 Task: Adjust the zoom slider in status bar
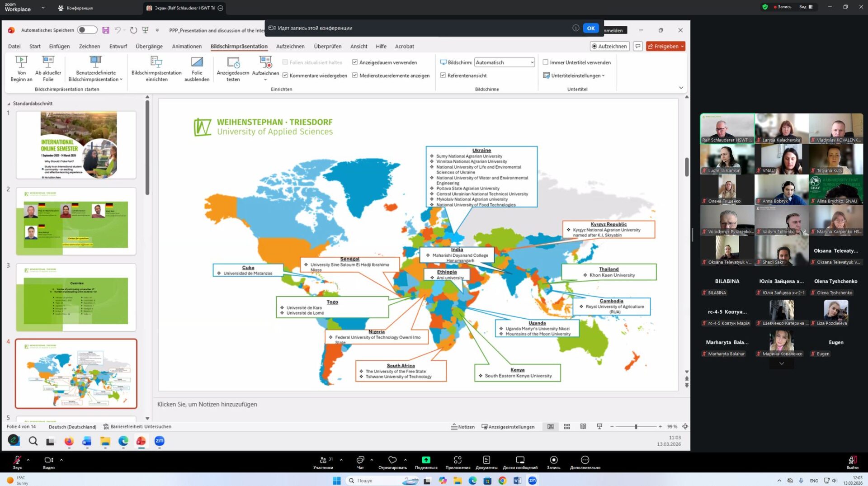pyautogui.click(x=636, y=426)
